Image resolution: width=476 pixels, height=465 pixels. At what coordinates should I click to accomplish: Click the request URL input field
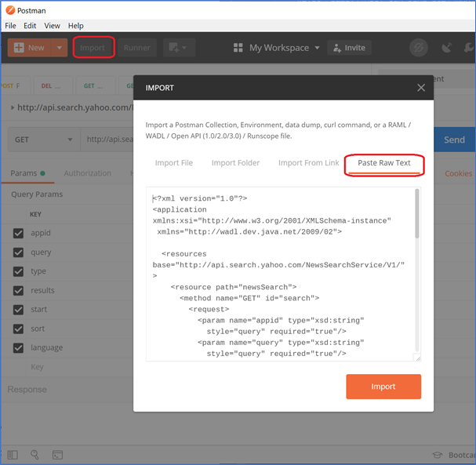coord(107,140)
